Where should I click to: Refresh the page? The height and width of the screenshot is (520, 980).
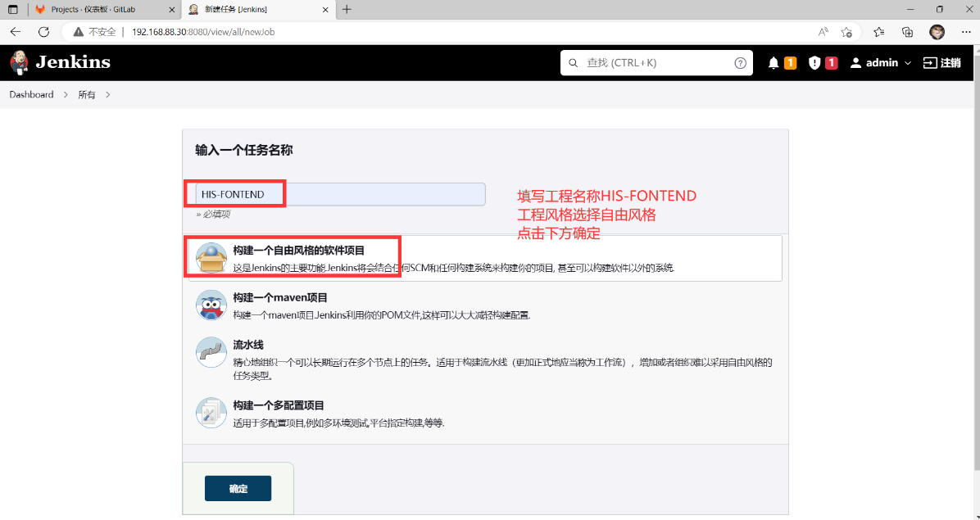click(x=43, y=32)
